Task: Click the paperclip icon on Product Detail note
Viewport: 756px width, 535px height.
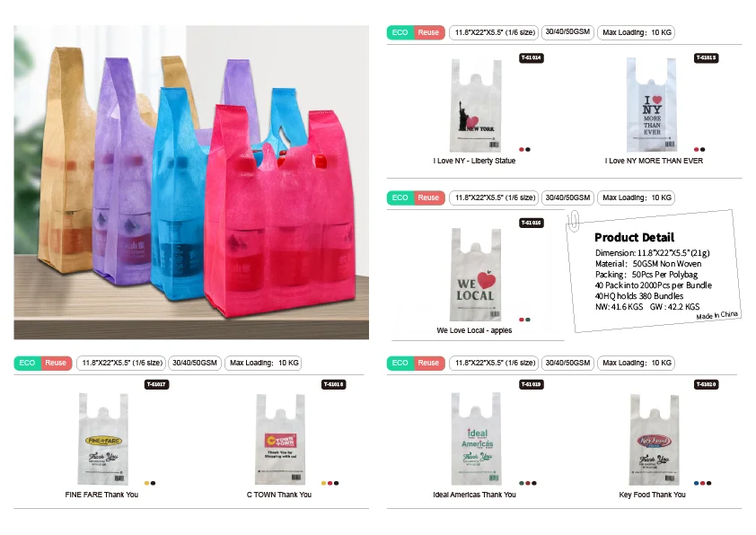Action: [x=573, y=221]
